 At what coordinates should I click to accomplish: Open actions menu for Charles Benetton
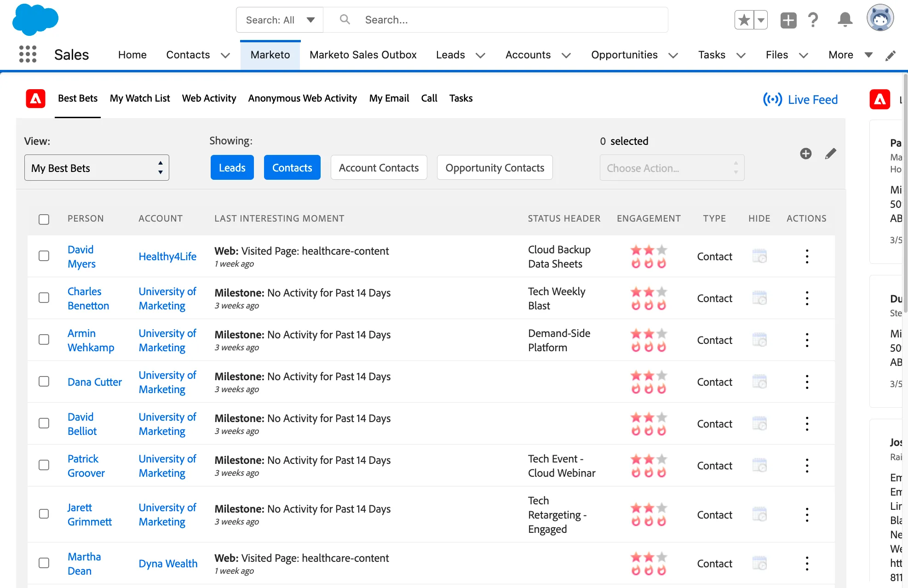point(807,298)
